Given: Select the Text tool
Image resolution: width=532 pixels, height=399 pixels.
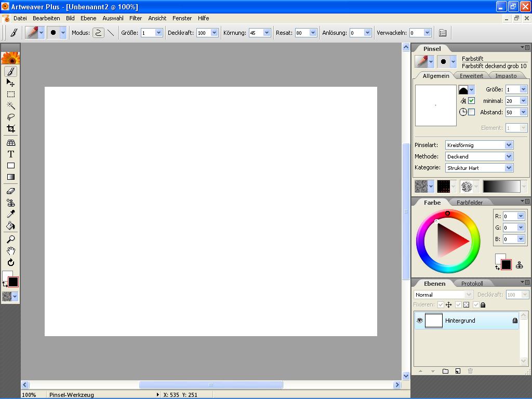Looking at the screenshot, I should [11, 154].
